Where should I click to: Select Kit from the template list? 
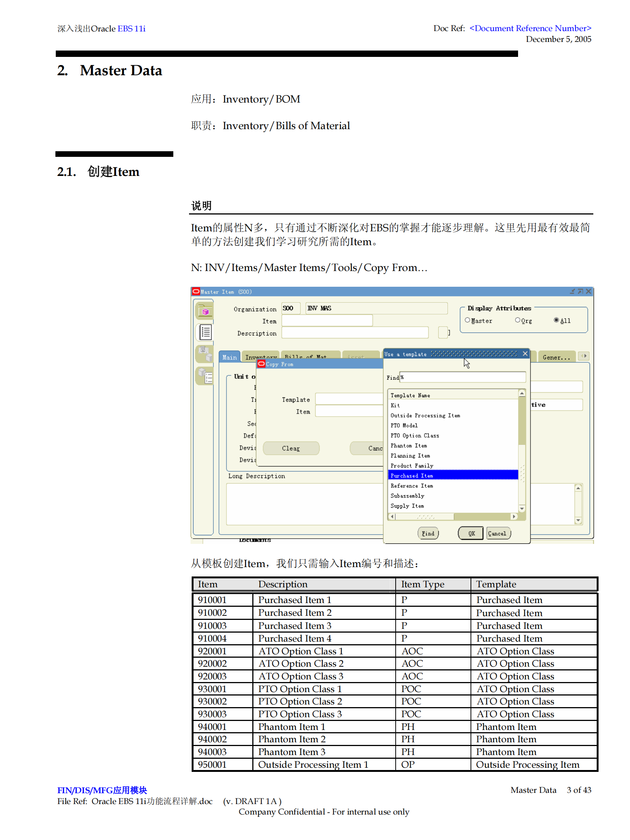pos(396,405)
